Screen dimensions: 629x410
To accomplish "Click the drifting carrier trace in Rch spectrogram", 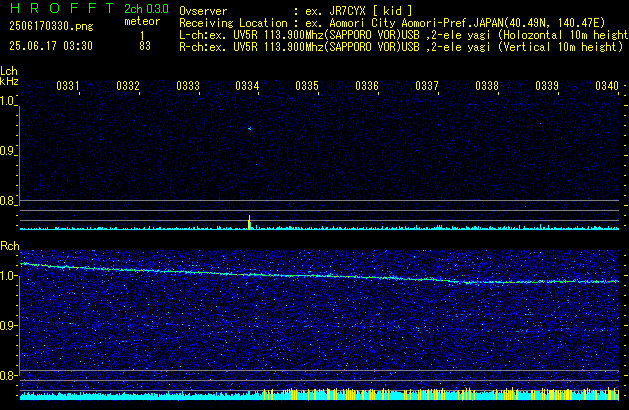I will (320, 275).
